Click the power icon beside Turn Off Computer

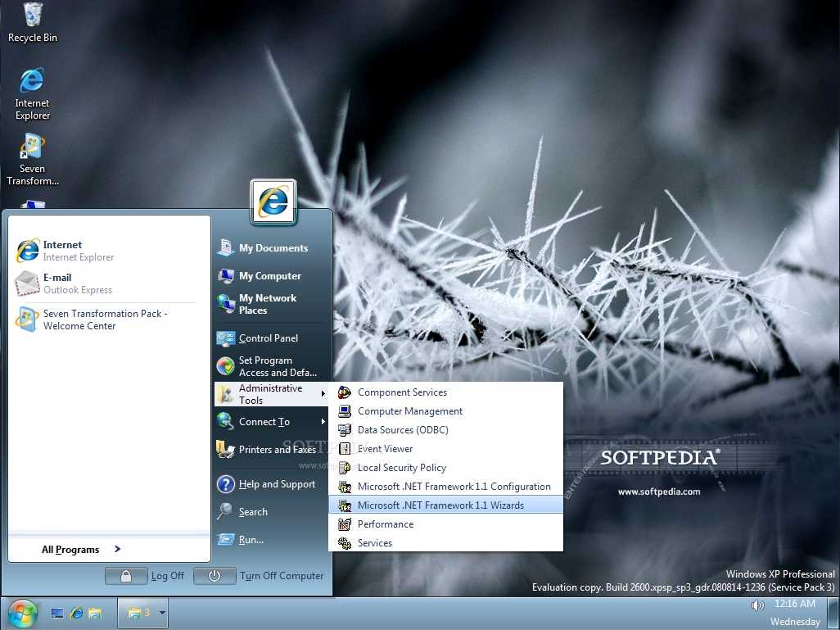[215, 576]
